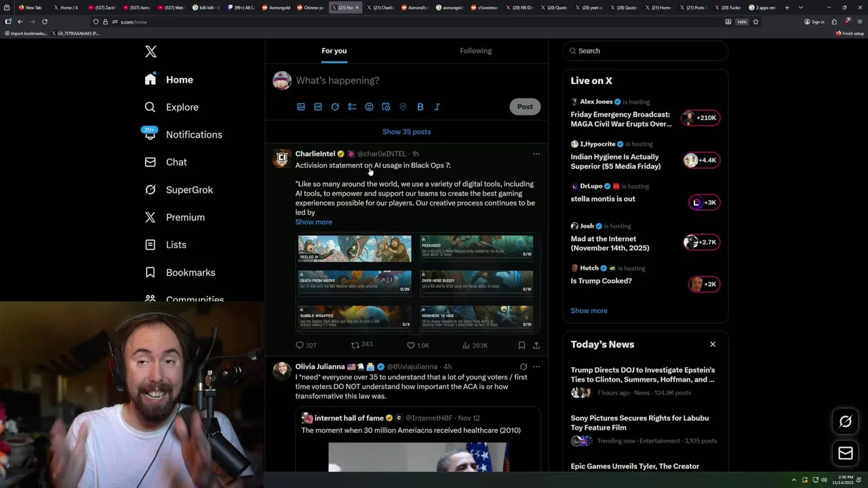Add media image to post
This screenshot has height=488, width=868.
click(301, 106)
